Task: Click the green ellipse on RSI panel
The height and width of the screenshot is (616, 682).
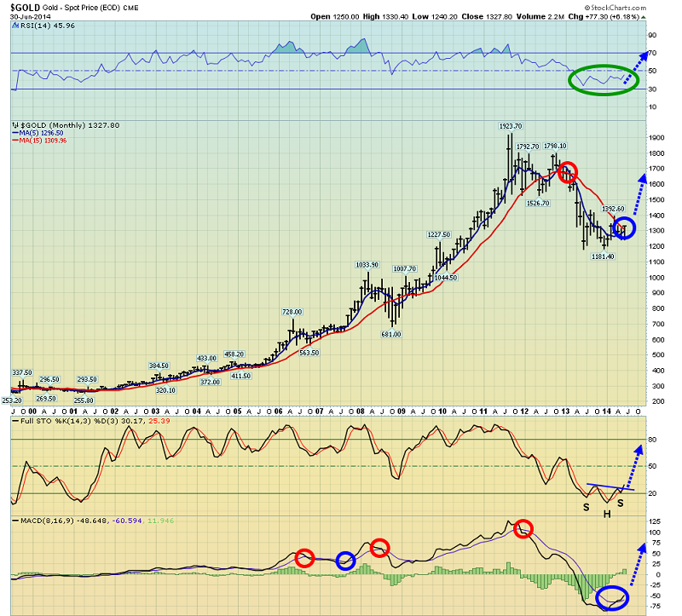Action: 604,79
